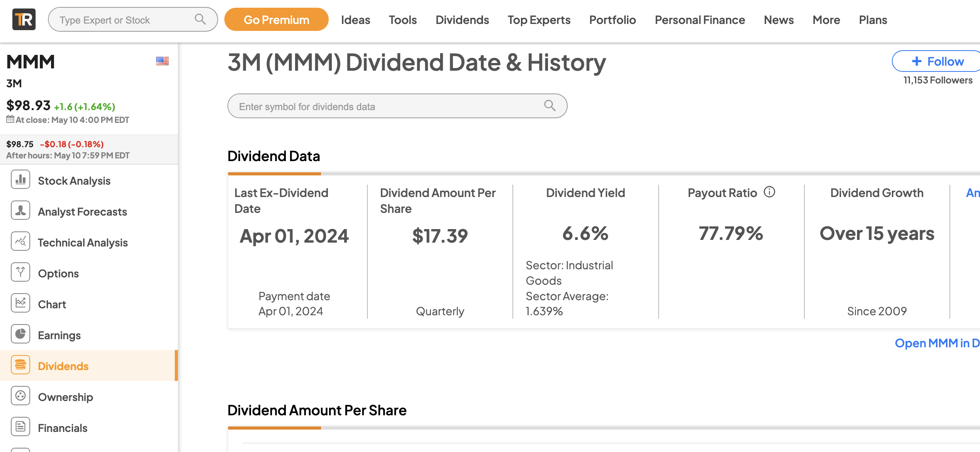Expand the More menu
This screenshot has width=980, height=452.
[826, 20]
